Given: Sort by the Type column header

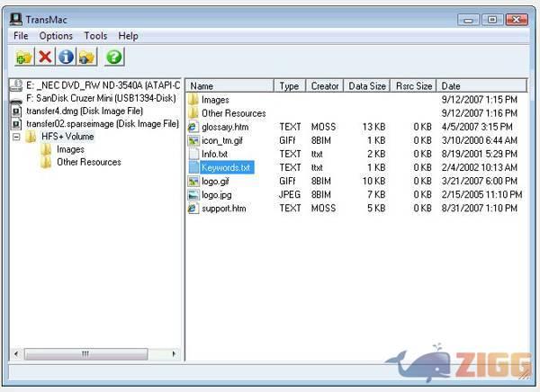Looking at the screenshot, I should [x=290, y=85].
